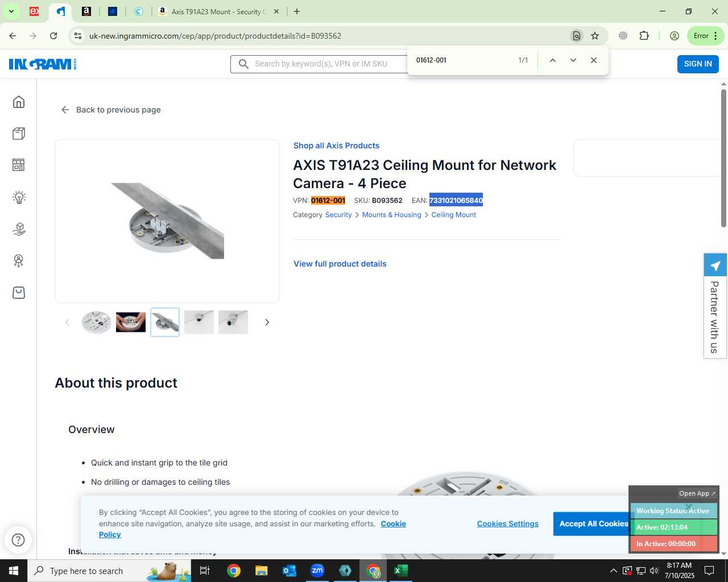The height and width of the screenshot is (582, 728).
Task: Click the main product image
Action: pos(167,221)
